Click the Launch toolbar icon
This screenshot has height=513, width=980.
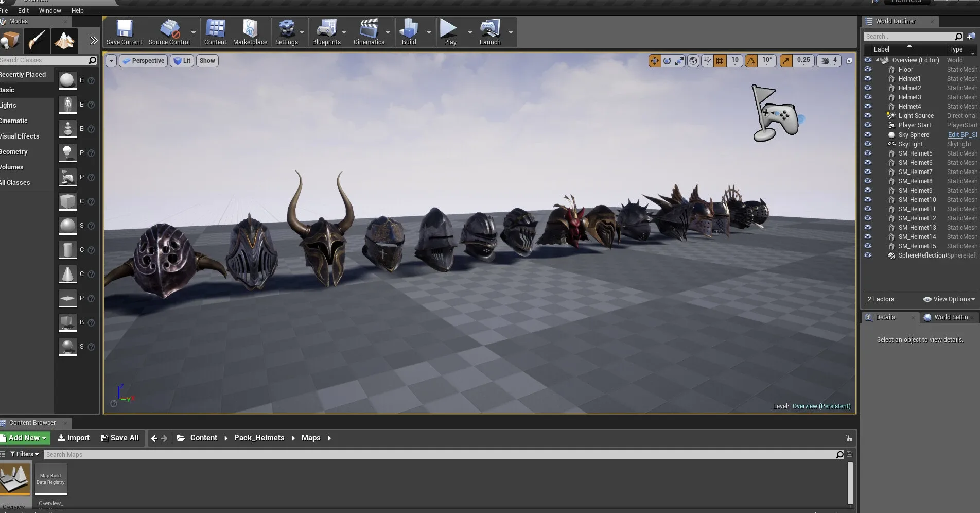[x=490, y=32]
